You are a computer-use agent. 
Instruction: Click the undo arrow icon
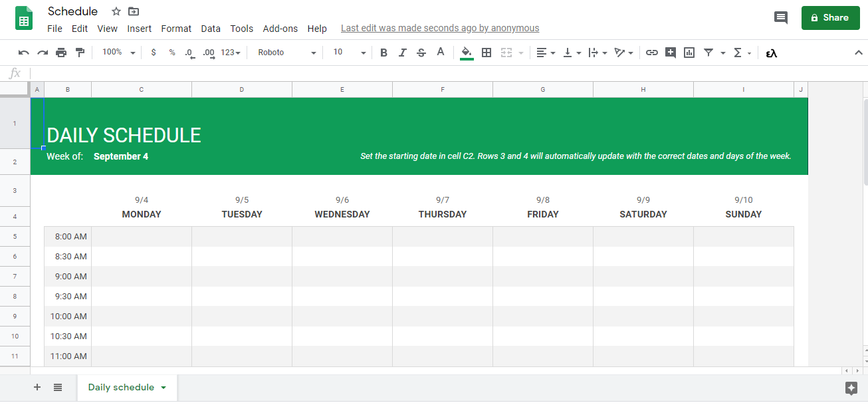click(24, 53)
